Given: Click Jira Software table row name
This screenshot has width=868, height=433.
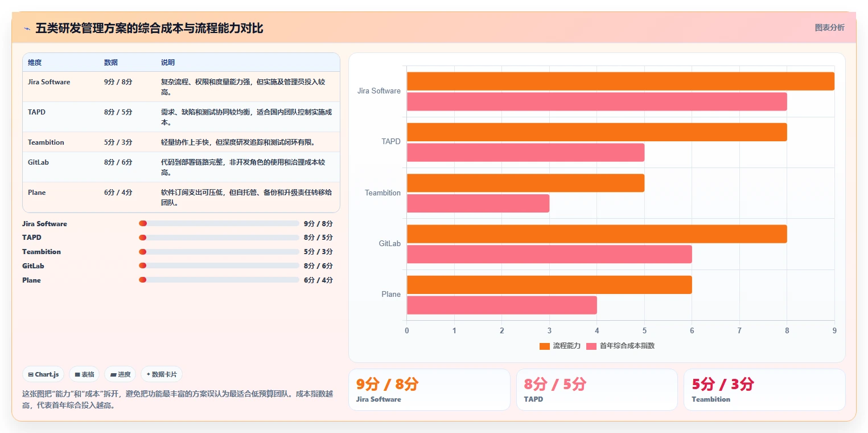Looking at the screenshot, I should coord(49,82).
